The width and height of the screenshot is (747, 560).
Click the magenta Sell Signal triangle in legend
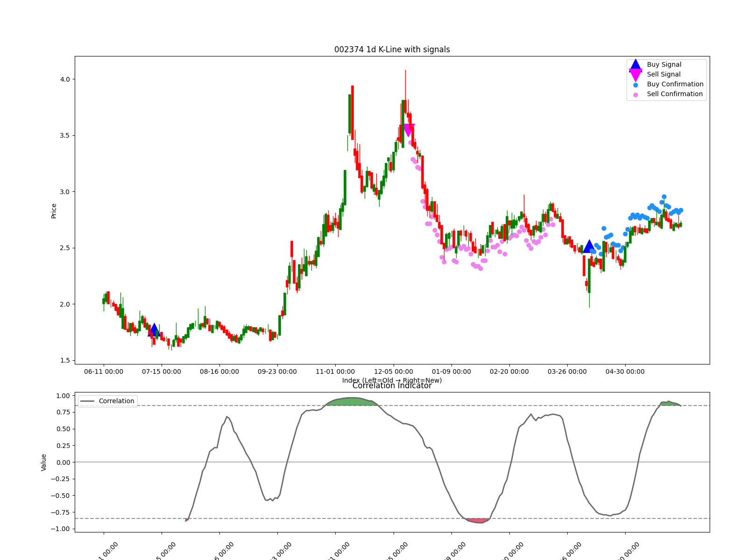click(x=635, y=75)
